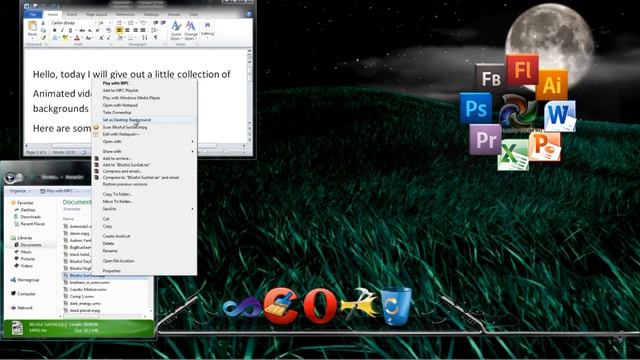This screenshot has width=640, height=360.
Task: Open the hammer tools icon in the dock
Action: pos(359,304)
